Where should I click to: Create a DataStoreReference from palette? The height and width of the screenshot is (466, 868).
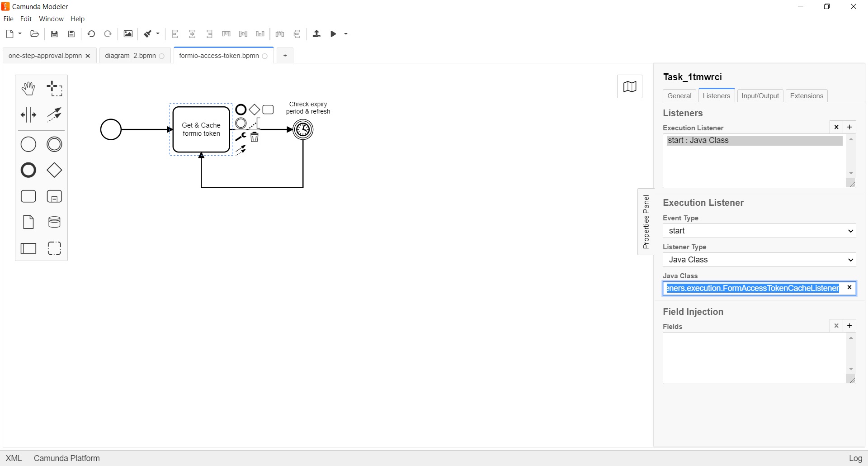[x=55, y=222]
